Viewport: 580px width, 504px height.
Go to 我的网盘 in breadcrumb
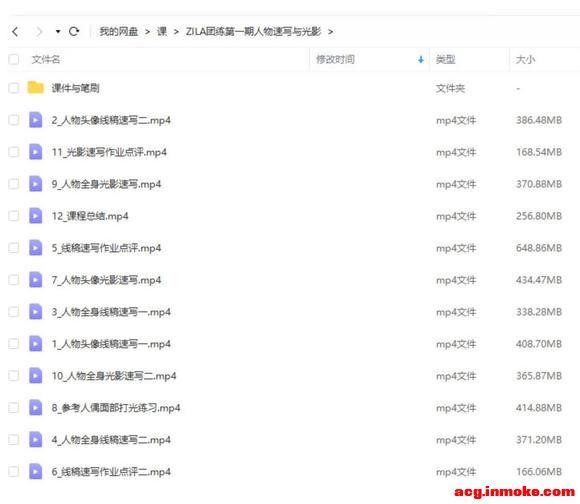click(118, 32)
